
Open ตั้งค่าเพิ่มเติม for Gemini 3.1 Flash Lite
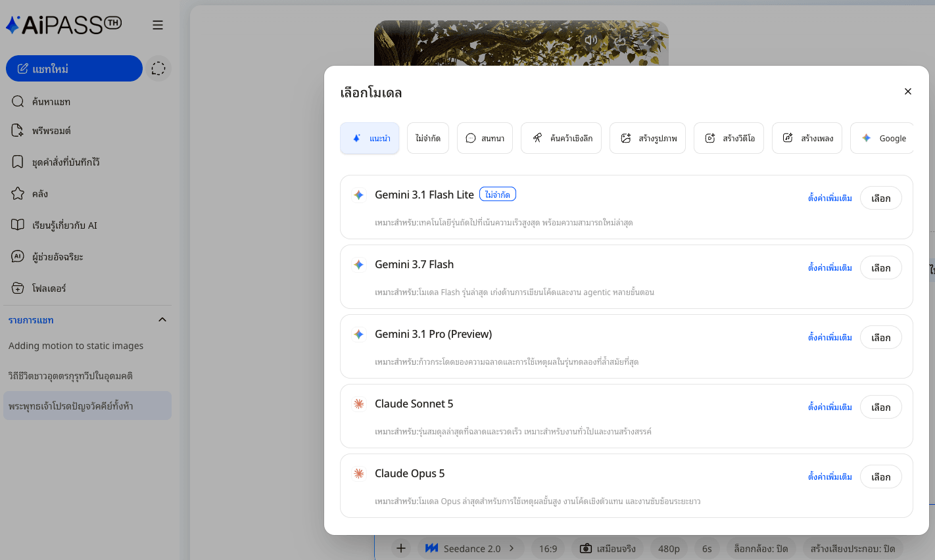click(x=830, y=198)
